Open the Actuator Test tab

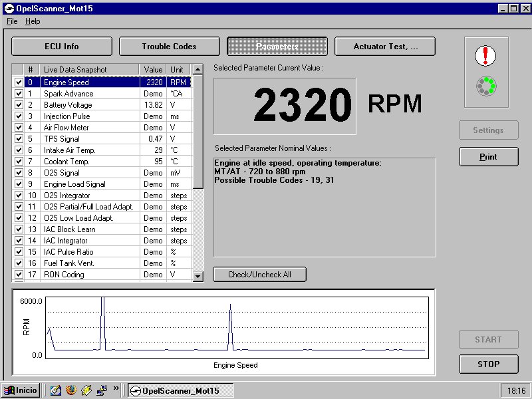[x=385, y=46]
